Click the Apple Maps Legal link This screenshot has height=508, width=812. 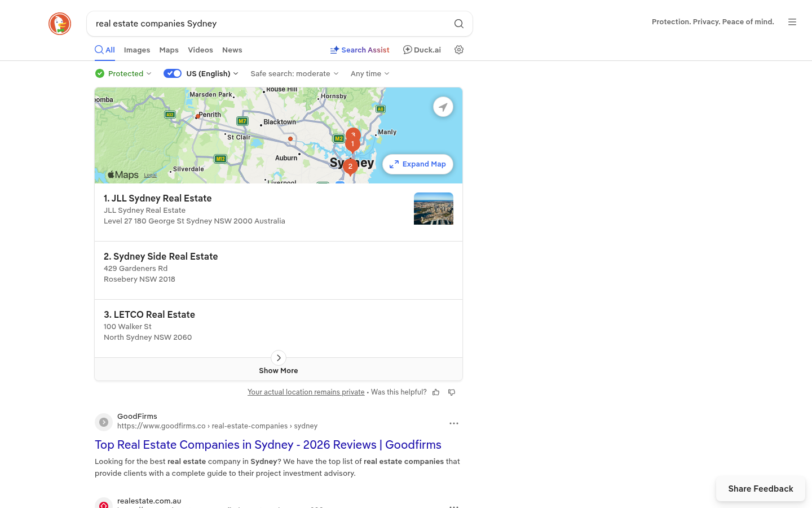pos(150,176)
